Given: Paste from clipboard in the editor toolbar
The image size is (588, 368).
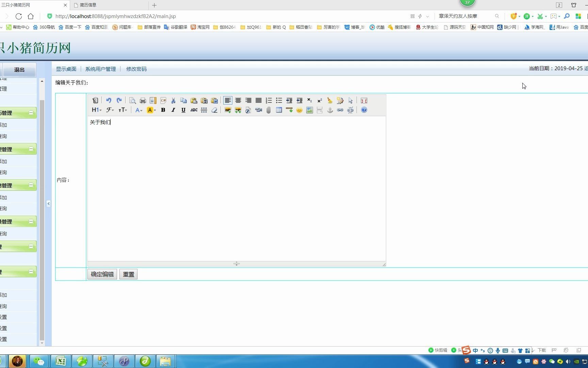Looking at the screenshot, I should click(x=194, y=101).
